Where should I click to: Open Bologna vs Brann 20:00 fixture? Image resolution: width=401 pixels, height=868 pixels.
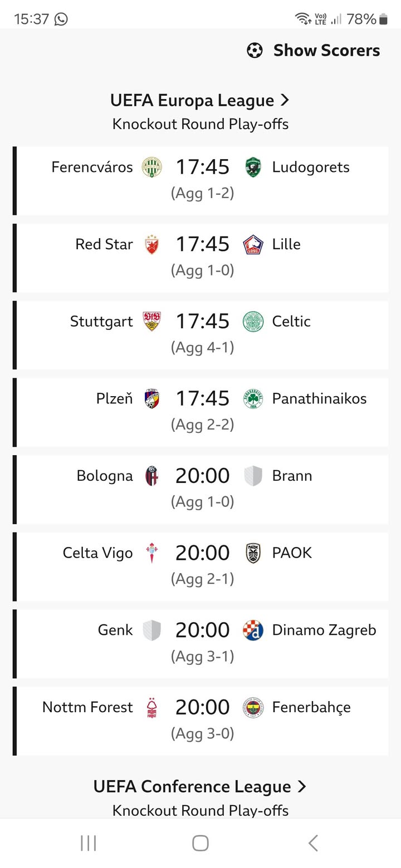click(202, 489)
